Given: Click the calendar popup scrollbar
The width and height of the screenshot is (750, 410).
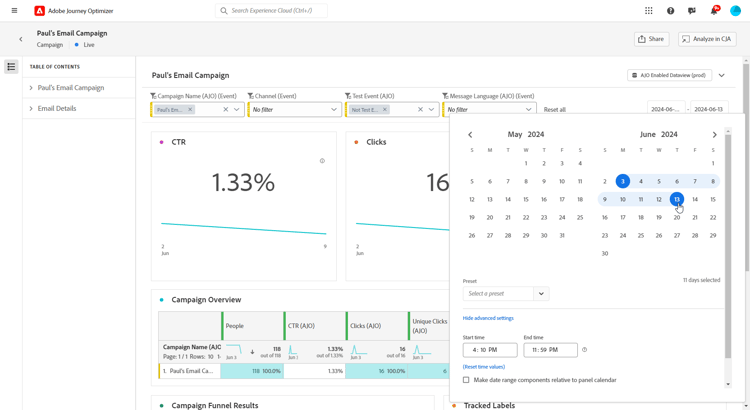Looking at the screenshot, I should (x=728, y=246).
